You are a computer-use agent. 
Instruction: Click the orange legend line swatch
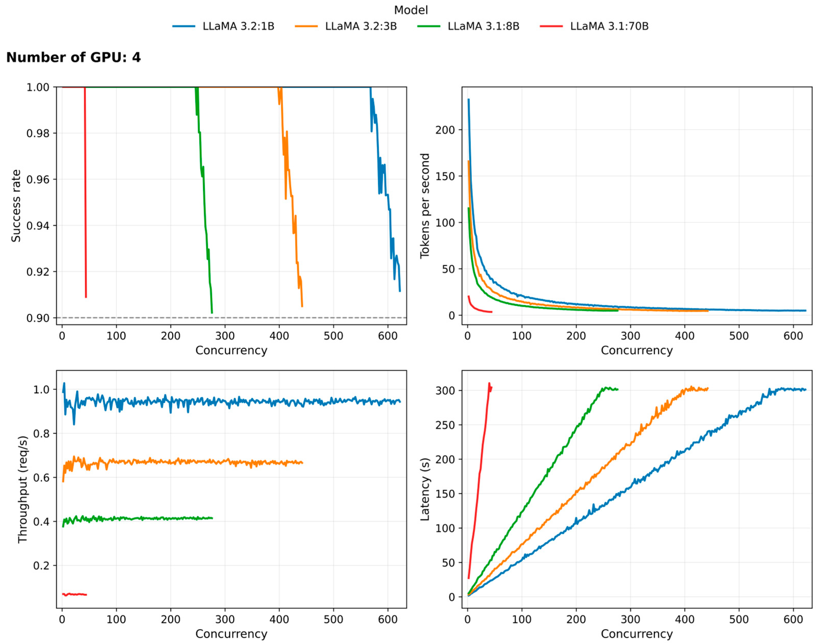pyautogui.click(x=306, y=26)
